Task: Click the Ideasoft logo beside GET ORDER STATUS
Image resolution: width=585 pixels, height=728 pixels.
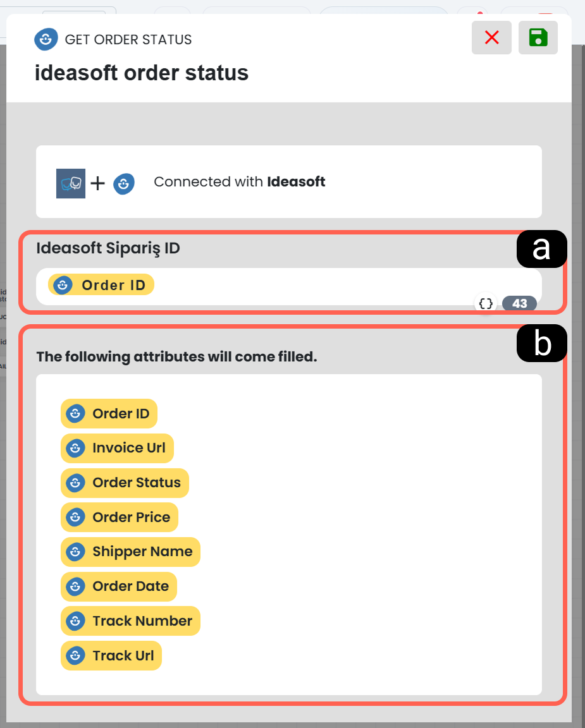Action: pyautogui.click(x=46, y=39)
